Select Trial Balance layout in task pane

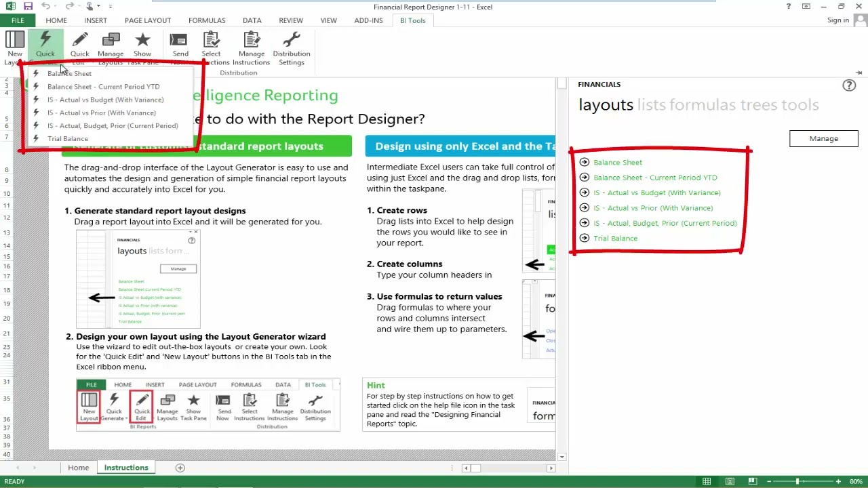click(616, 239)
